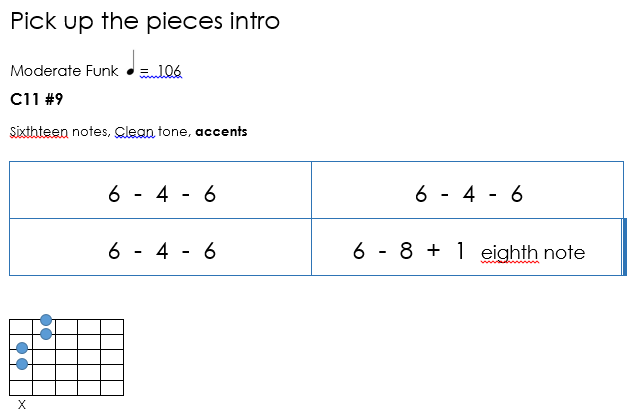Image resolution: width=635 pixels, height=413 pixels.
Task: Click the 'C11 #9' chord heading
Action: coord(38,100)
